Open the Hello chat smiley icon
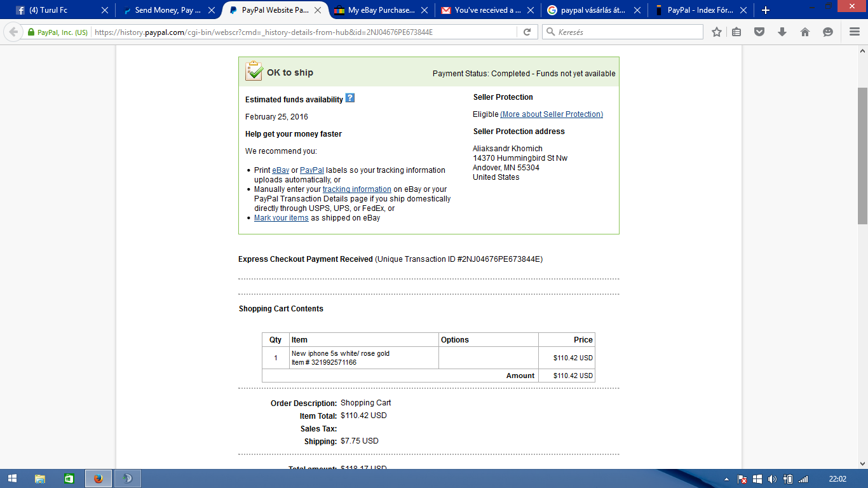The width and height of the screenshot is (868, 488). click(x=828, y=32)
